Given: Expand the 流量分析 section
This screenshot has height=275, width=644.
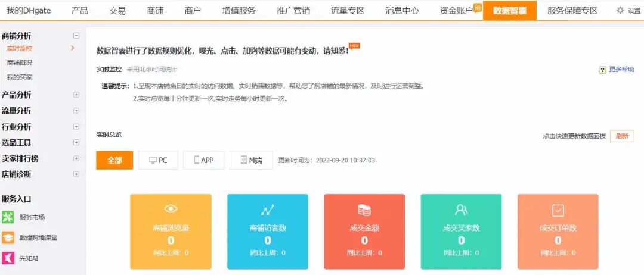Looking at the screenshot, I should (76, 111).
